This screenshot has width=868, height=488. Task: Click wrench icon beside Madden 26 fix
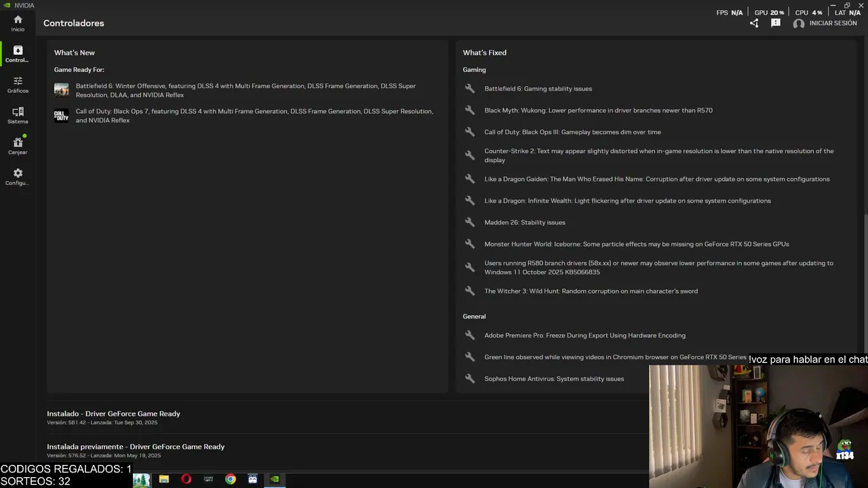click(470, 222)
